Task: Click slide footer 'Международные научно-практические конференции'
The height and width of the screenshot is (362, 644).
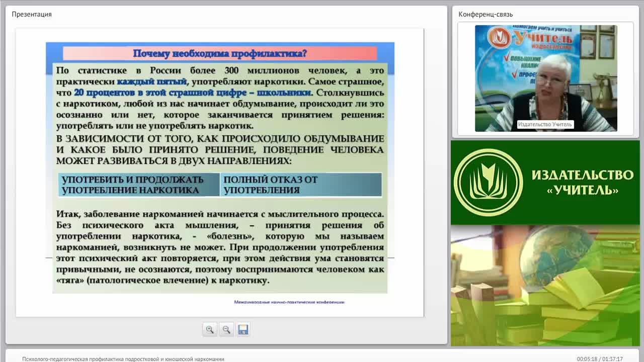Action: click(289, 302)
